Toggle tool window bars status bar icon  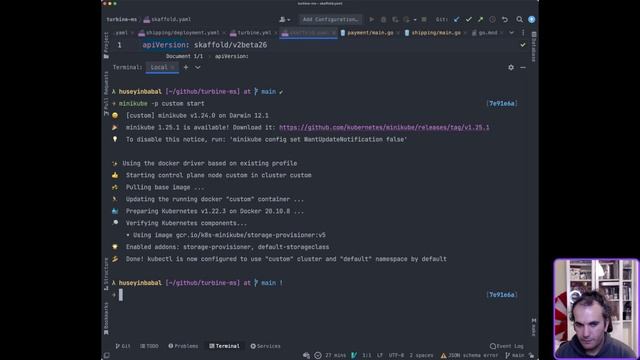[x=107, y=356]
